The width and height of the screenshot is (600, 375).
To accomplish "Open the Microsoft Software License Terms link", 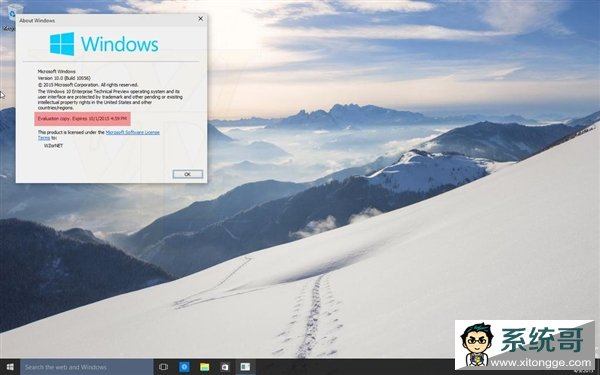I will coord(132,132).
